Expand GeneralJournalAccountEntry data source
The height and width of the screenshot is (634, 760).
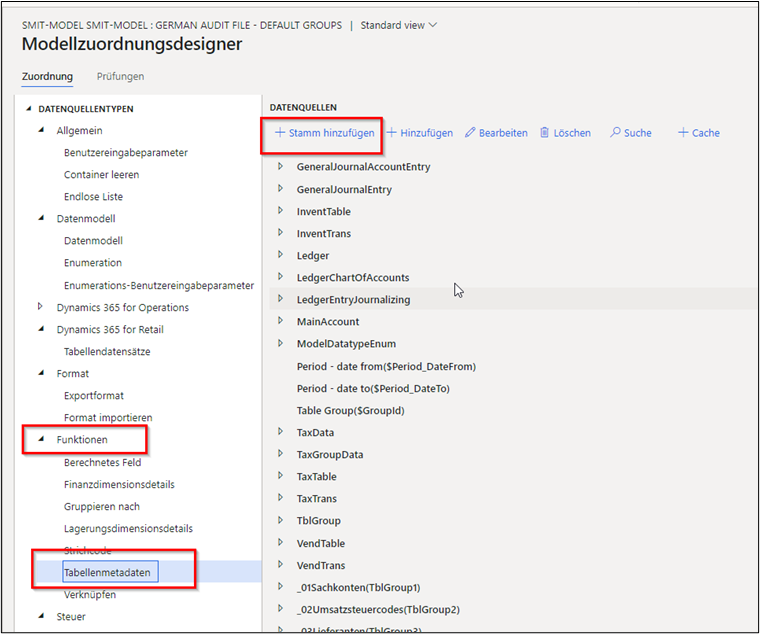pyautogui.click(x=280, y=166)
